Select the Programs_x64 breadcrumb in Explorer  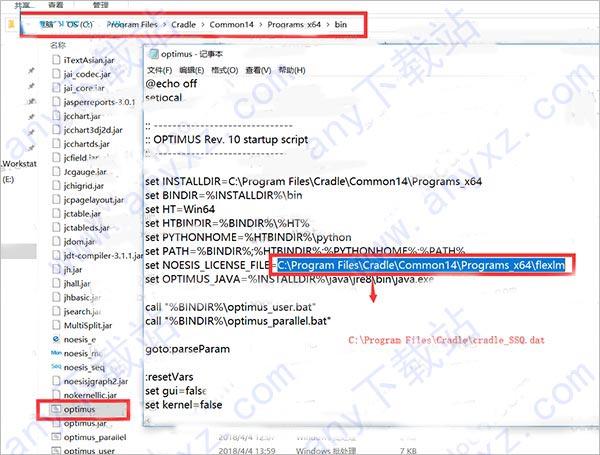294,24
